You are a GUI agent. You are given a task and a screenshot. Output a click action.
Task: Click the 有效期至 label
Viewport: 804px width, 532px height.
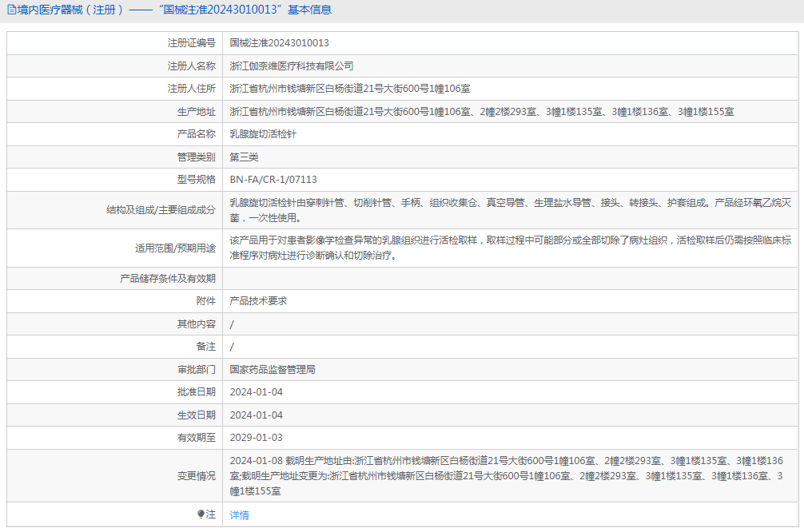[x=197, y=438]
